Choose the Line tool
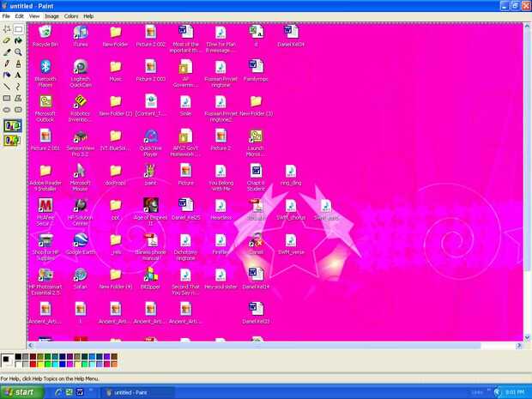532x399 pixels. 7,87
